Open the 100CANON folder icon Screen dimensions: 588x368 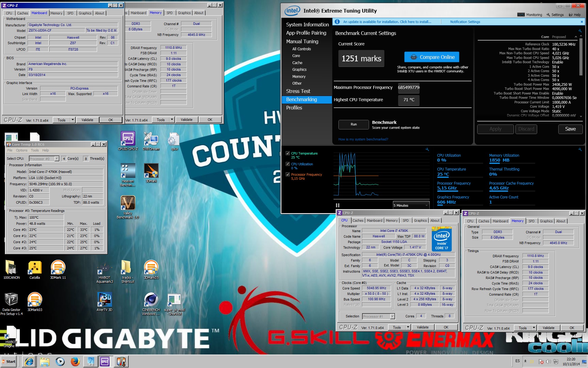[12, 269]
